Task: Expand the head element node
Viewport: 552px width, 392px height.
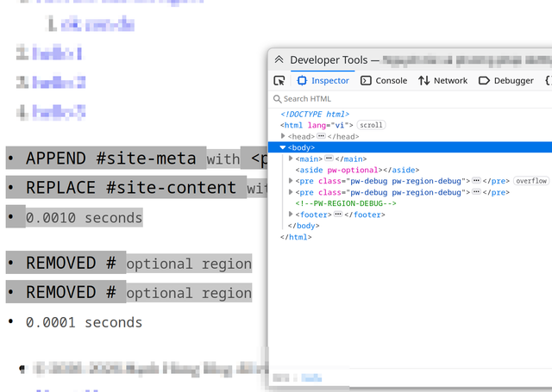Action: point(283,136)
